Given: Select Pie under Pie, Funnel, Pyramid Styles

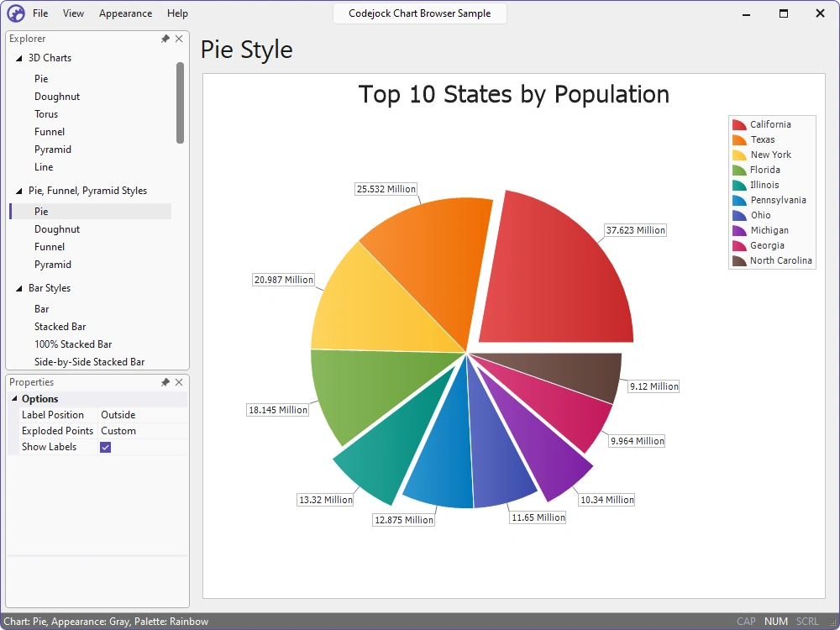Looking at the screenshot, I should pyautogui.click(x=91, y=212).
